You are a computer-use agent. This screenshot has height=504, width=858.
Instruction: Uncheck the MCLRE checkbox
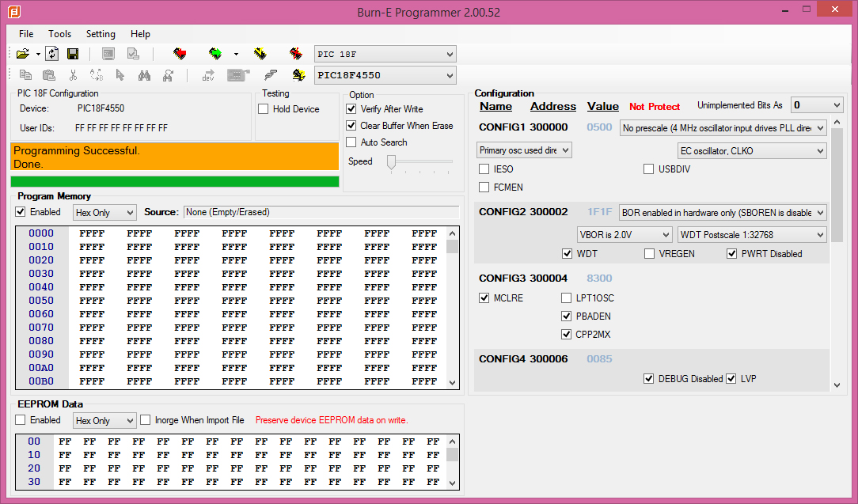(x=484, y=297)
